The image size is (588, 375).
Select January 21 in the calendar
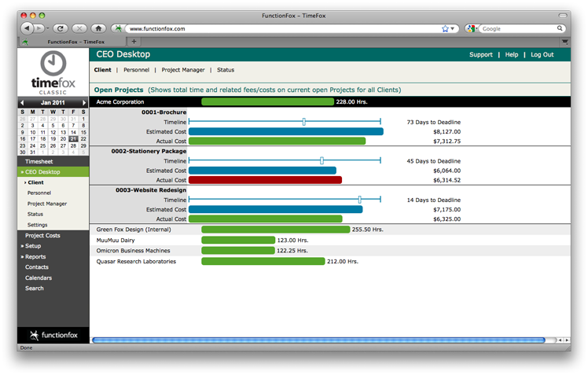73,139
